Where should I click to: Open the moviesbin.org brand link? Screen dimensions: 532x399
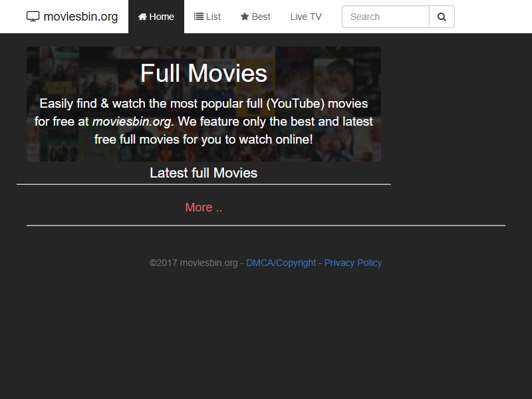click(x=72, y=17)
